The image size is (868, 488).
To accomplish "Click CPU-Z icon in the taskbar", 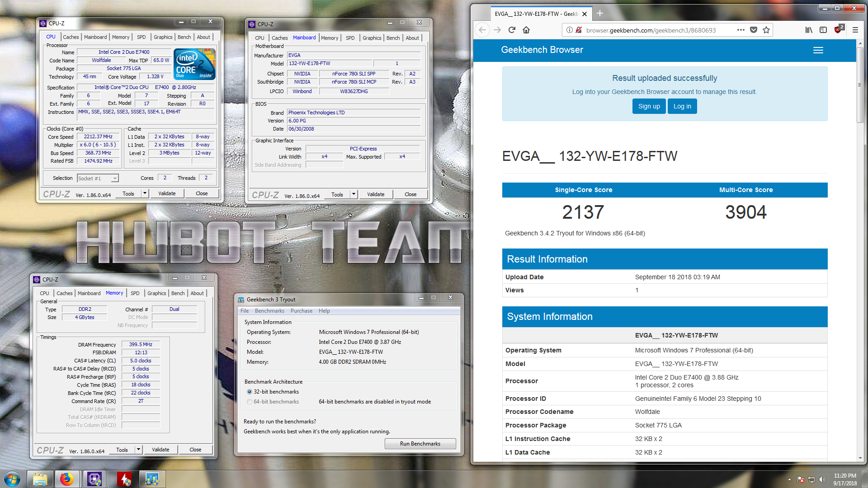I will point(94,479).
